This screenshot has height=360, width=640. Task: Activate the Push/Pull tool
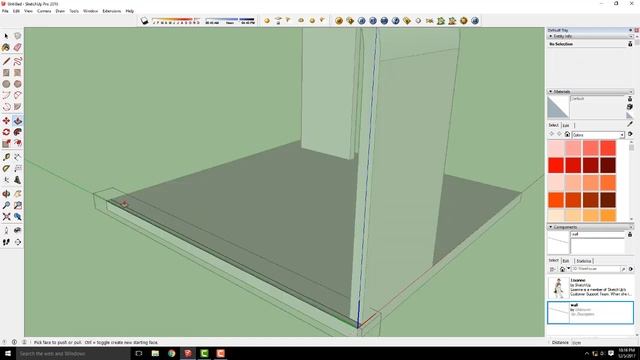(x=18, y=121)
